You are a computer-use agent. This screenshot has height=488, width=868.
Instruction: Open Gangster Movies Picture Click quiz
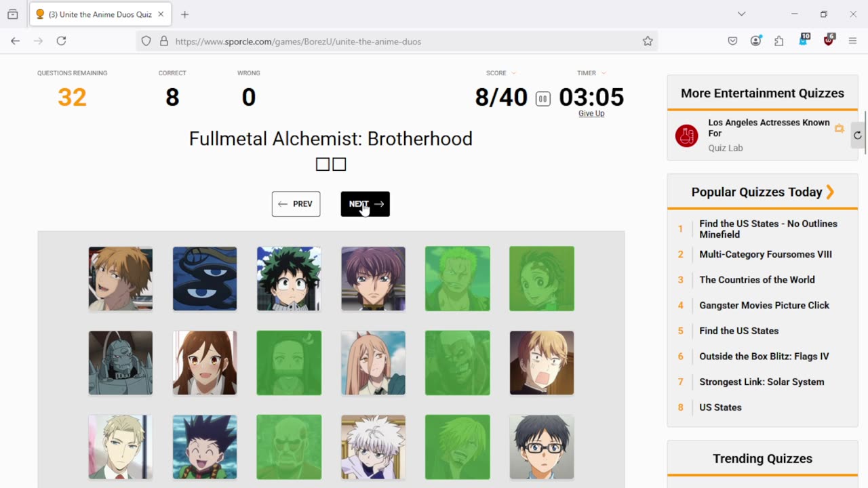click(x=764, y=305)
